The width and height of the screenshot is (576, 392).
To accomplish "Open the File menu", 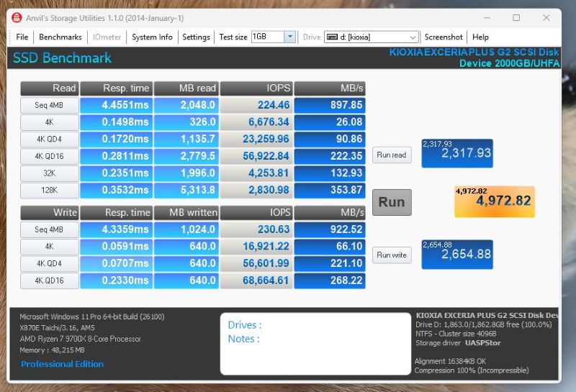I will pos(22,37).
